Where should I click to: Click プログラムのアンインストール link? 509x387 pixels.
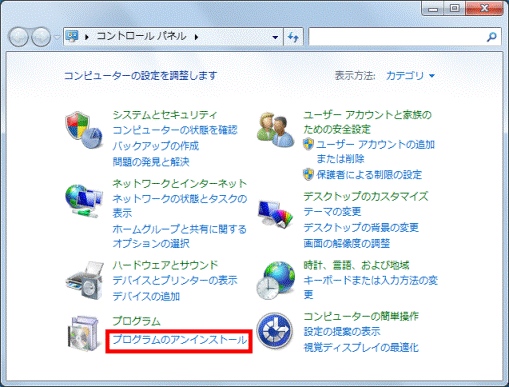(179, 340)
